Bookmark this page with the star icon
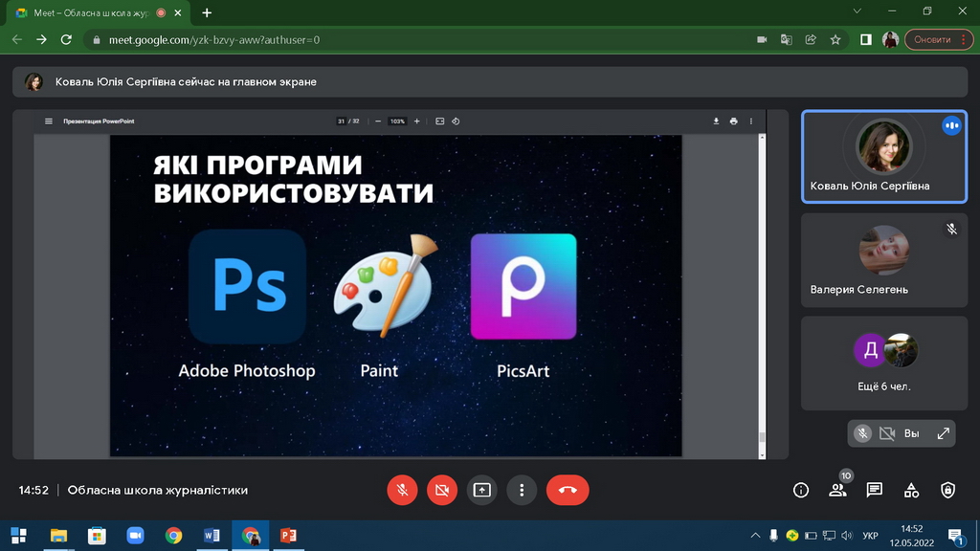The image size is (980, 551). pyautogui.click(x=835, y=39)
